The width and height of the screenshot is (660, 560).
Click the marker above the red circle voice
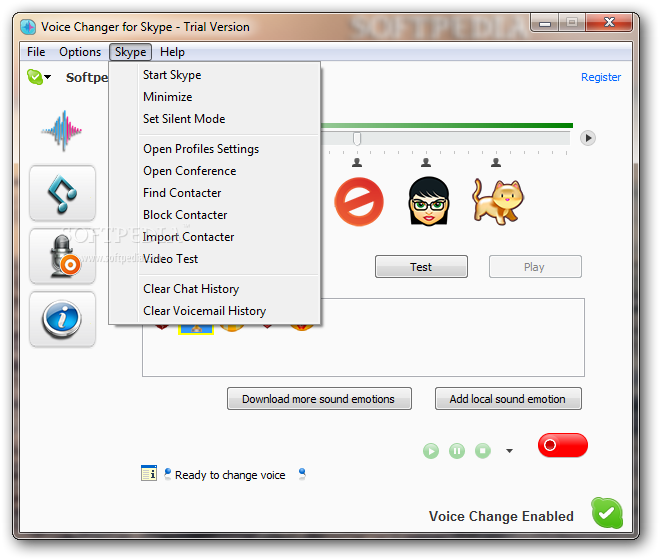357,163
